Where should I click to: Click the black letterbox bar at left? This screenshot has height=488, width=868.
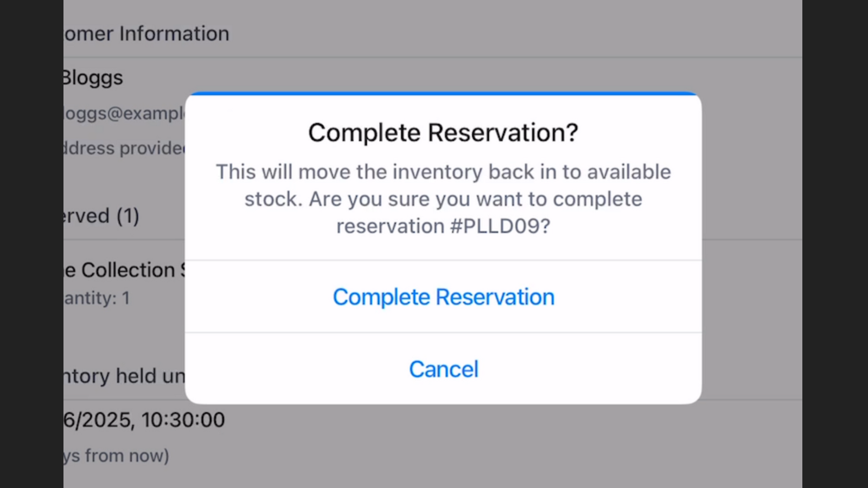tap(31, 244)
